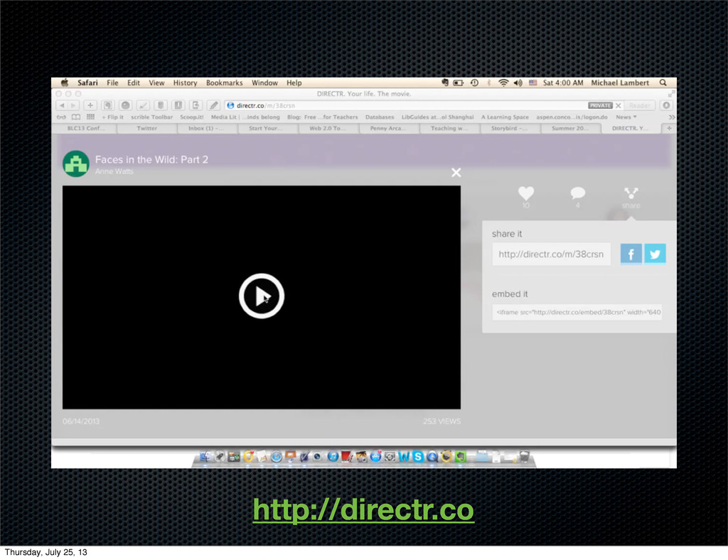The height and width of the screenshot is (560, 728).
Task: Open Finder from the Dock
Action: click(205, 456)
